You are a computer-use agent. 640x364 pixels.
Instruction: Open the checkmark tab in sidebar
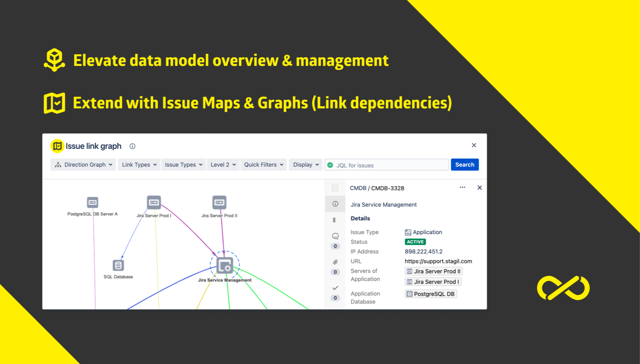335,288
